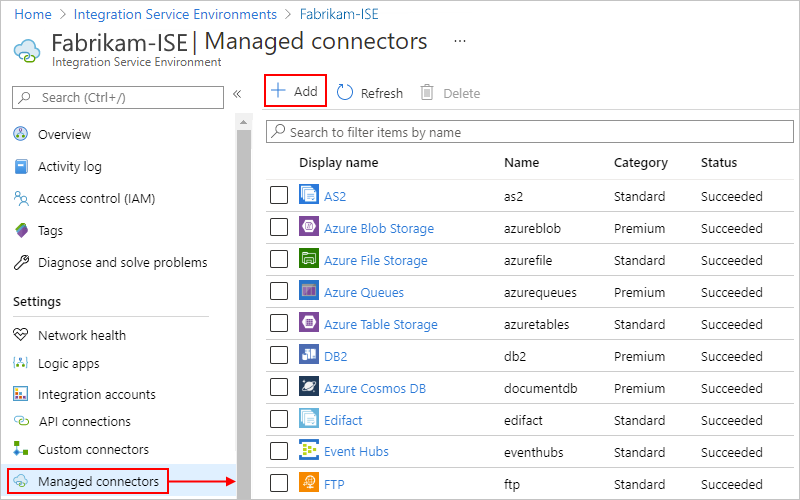The image size is (800, 500).
Task: Collapse the sidebar with double chevron
Action: coord(237,94)
